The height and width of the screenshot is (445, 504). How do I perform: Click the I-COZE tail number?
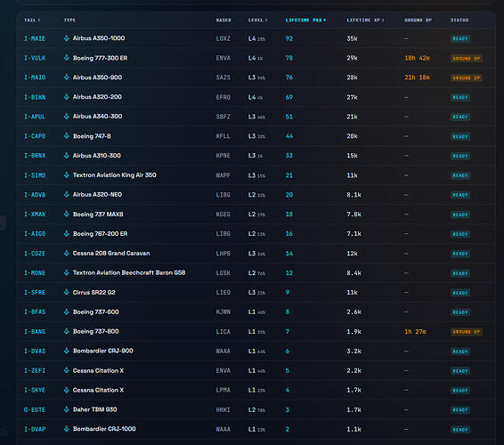coord(35,254)
